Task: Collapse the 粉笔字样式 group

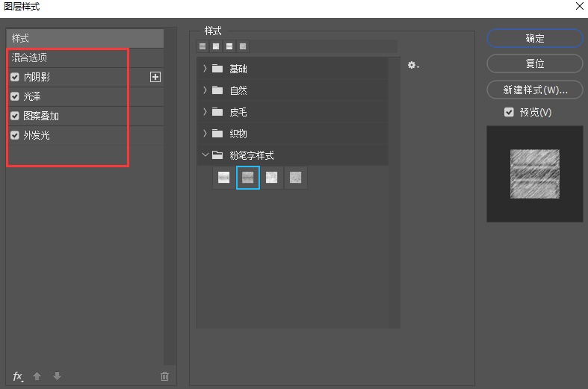Action: tap(205, 155)
